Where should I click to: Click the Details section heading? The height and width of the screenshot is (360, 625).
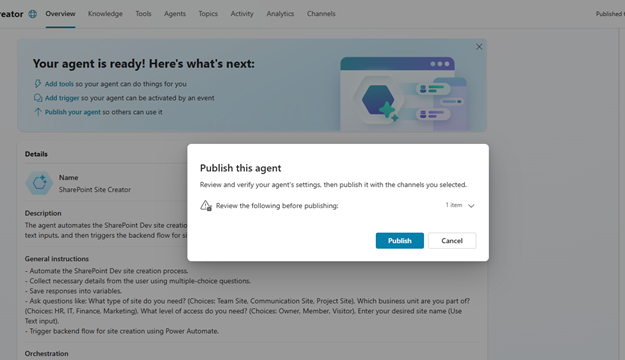click(36, 154)
